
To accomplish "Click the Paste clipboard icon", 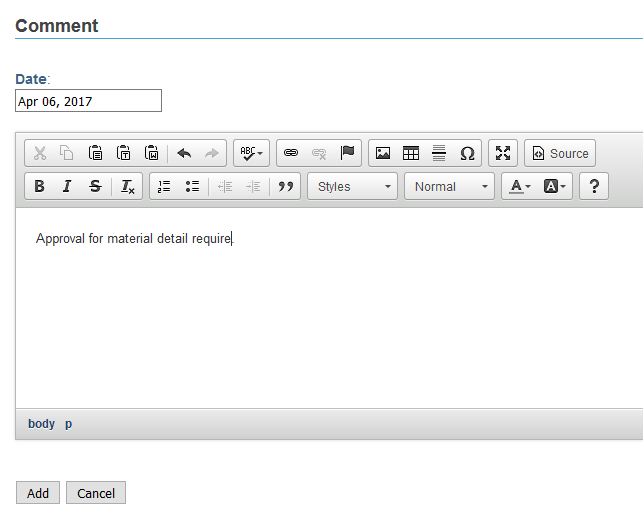I will [96, 153].
